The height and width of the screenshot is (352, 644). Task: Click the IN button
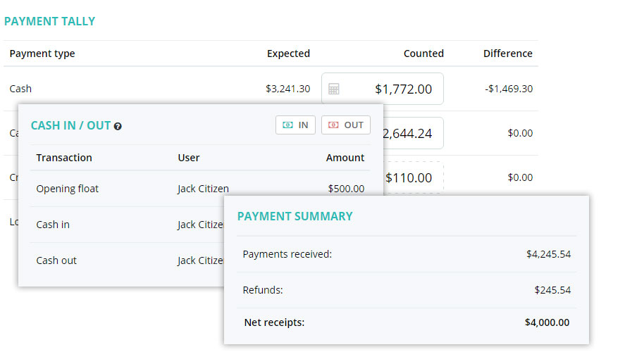pyautogui.click(x=295, y=125)
